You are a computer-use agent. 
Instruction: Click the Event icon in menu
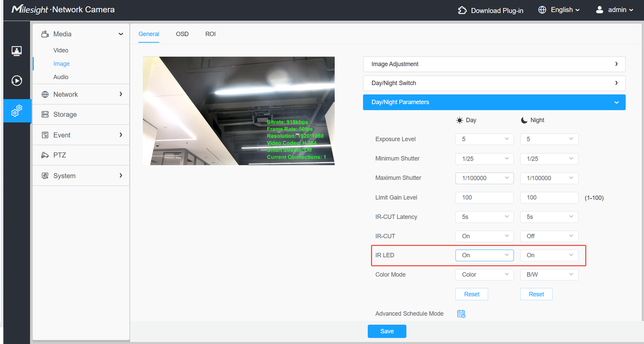45,135
